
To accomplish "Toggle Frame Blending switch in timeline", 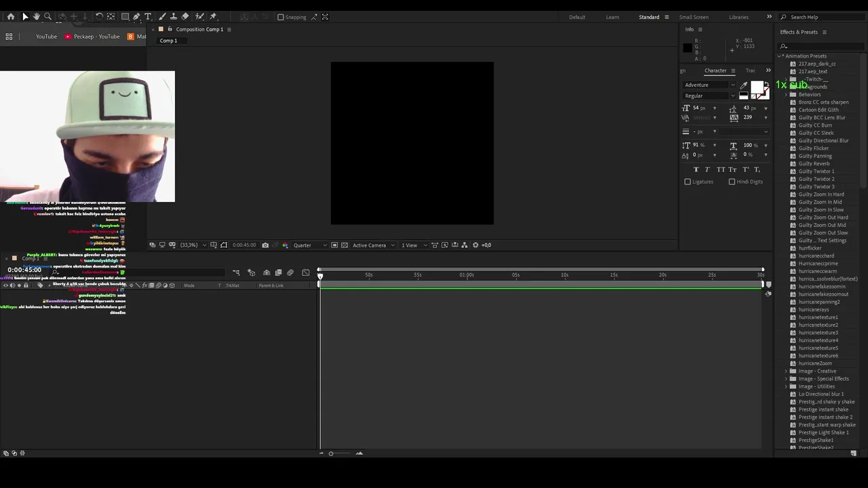I will click(278, 272).
